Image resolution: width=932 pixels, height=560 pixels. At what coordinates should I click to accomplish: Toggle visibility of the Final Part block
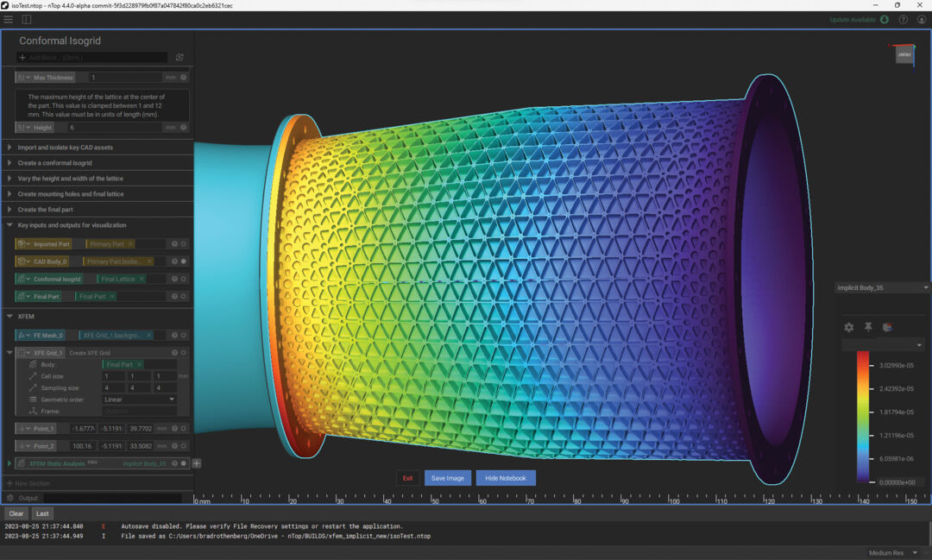(182, 296)
